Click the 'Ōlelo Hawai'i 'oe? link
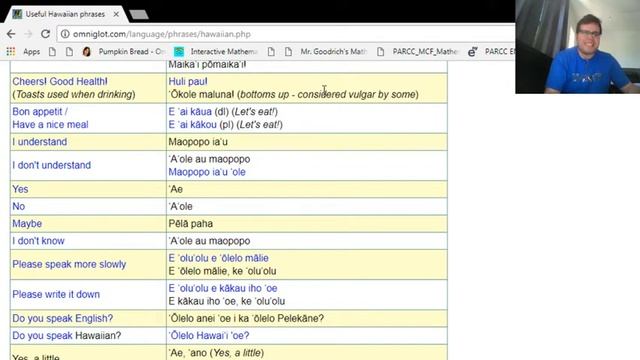 [x=209, y=335]
